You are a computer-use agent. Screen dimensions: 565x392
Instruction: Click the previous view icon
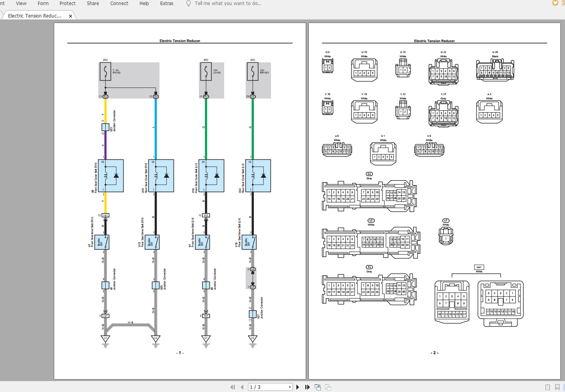[318, 387]
